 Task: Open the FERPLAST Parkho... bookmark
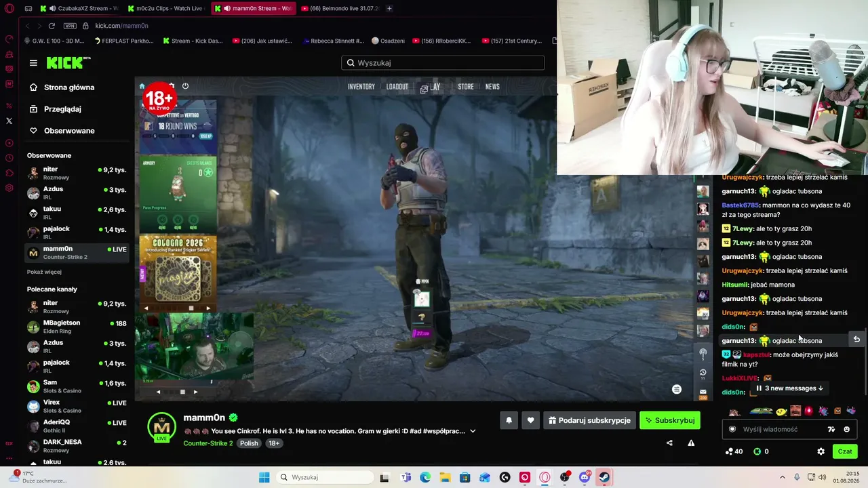coord(123,41)
